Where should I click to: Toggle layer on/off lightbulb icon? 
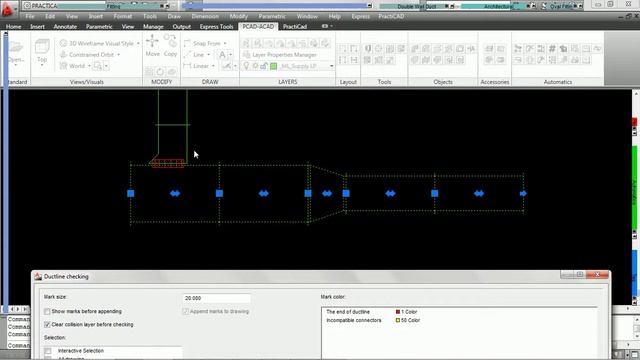(246, 66)
